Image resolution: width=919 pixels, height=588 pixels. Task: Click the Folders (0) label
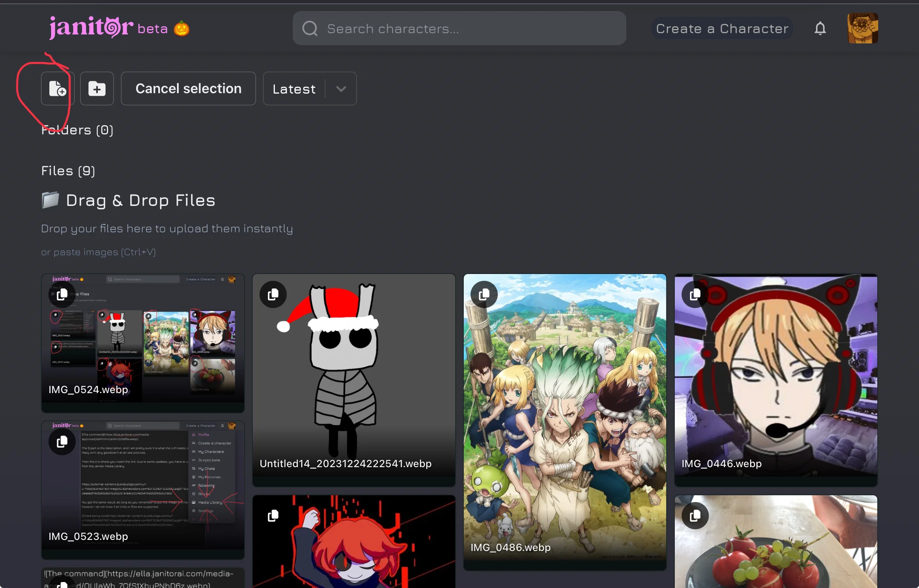77,130
